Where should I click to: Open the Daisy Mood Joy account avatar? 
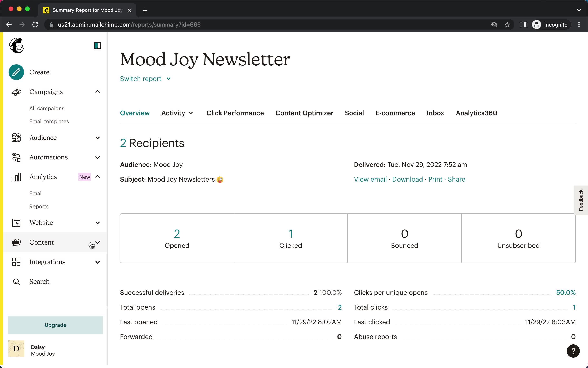tap(16, 348)
